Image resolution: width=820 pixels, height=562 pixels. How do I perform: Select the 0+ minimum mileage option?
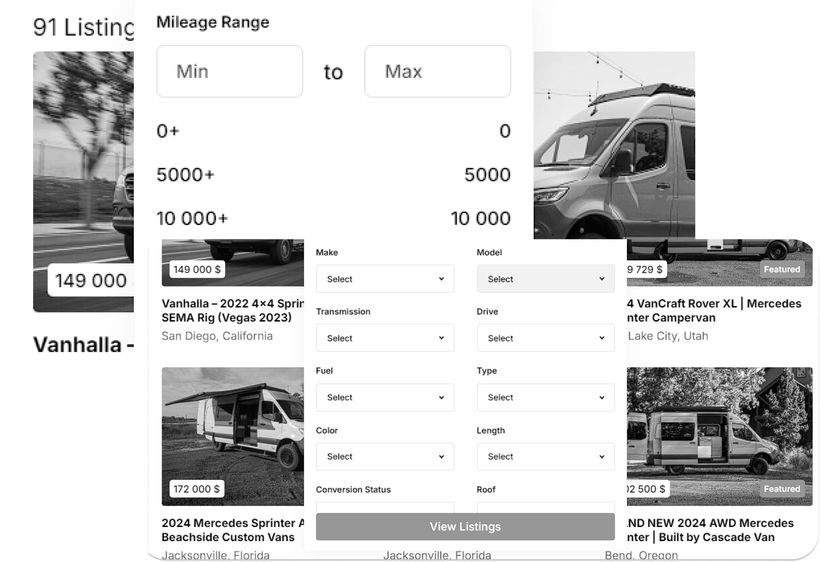168,131
